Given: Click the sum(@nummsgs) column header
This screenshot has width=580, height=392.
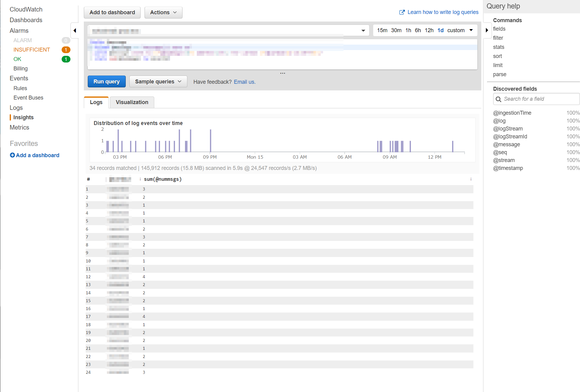Looking at the screenshot, I should click(x=163, y=179).
